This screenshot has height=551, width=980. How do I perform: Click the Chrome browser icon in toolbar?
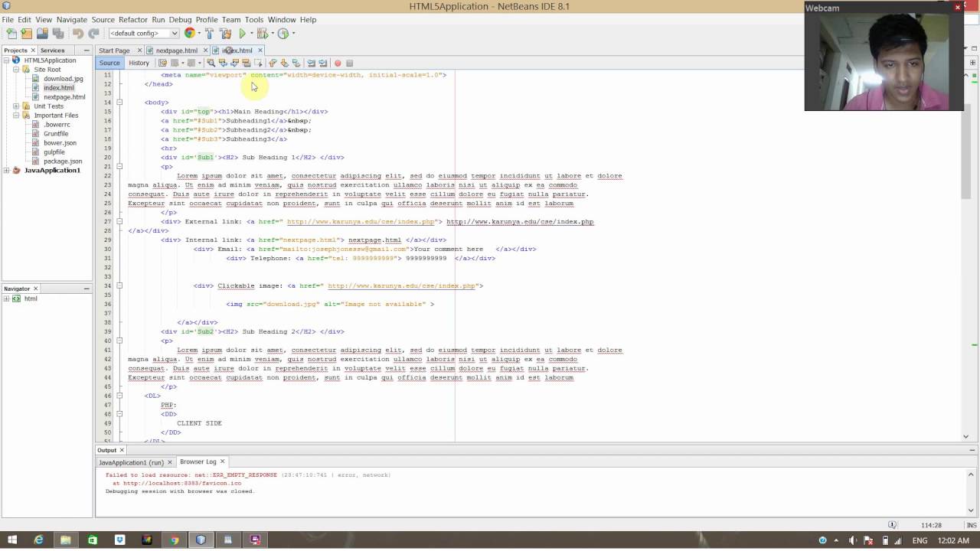[190, 34]
